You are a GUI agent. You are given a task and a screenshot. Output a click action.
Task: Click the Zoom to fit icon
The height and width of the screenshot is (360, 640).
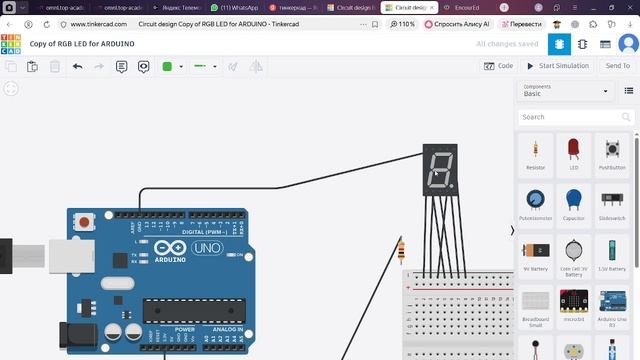(11, 89)
